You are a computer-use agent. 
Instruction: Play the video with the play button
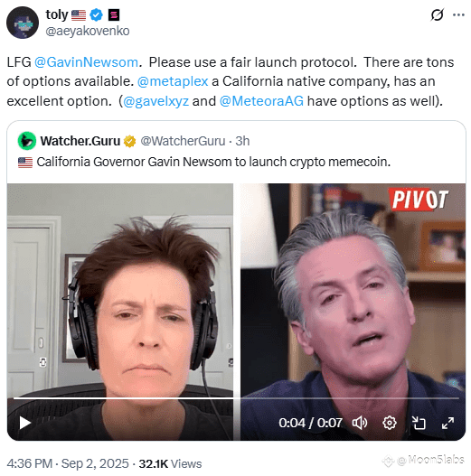(25, 423)
